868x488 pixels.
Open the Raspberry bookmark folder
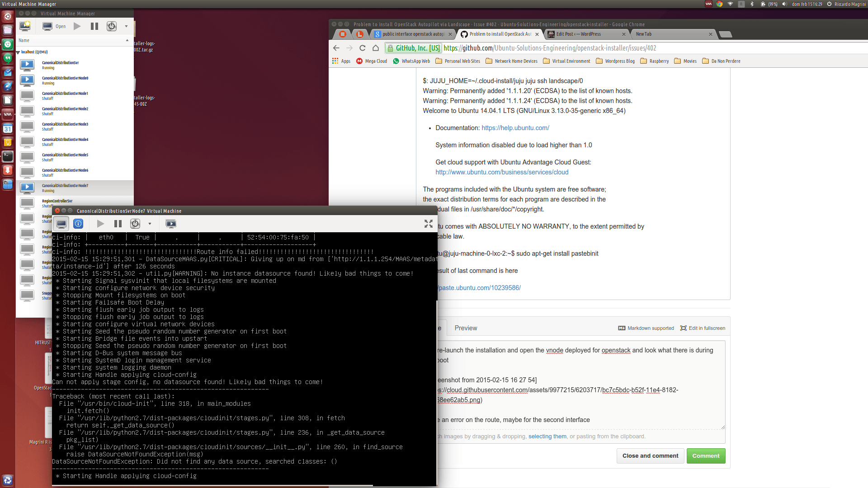655,61
